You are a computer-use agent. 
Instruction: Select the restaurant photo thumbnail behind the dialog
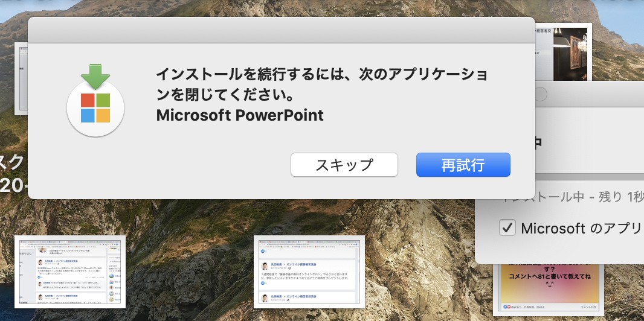(564, 51)
